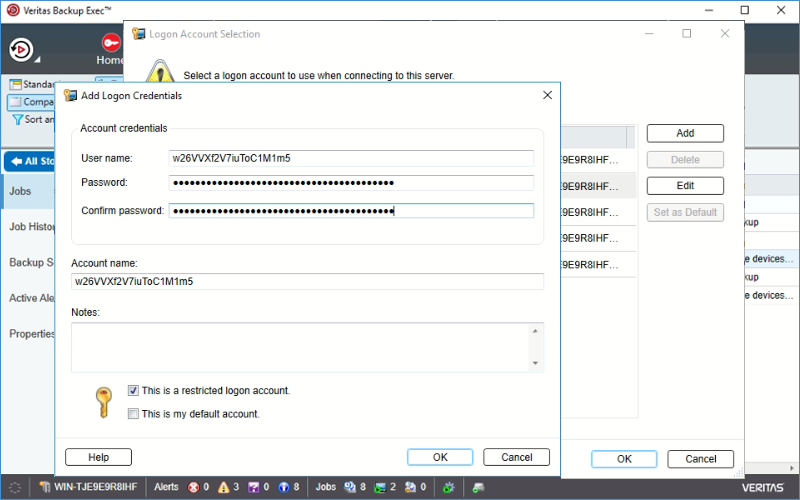This screenshot has width=800, height=500.
Task: Click the spinning progress indicator in status bar
Action: pos(15,487)
